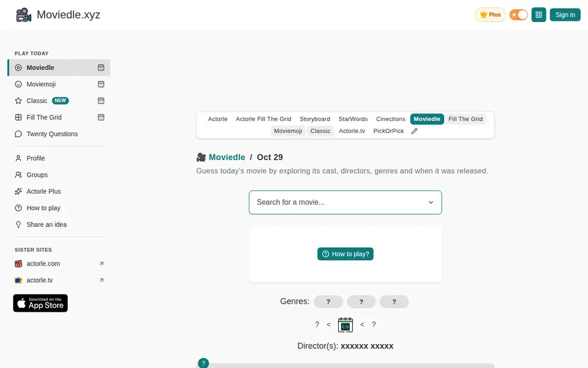588x368 pixels.
Task: Click the Moviedle heading link
Action: (x=227, y=158)
